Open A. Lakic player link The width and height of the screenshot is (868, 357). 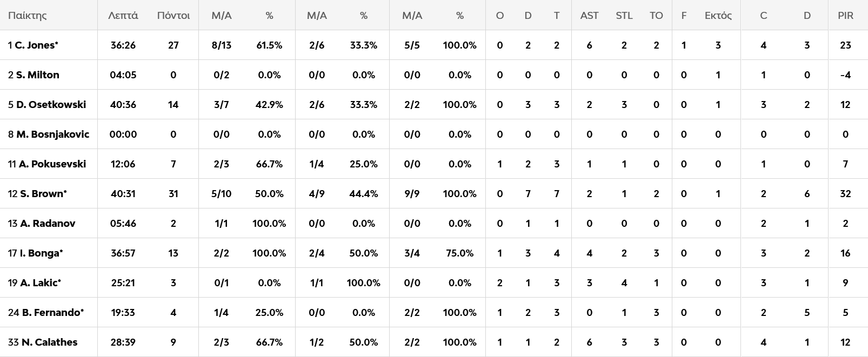[40, 283]
